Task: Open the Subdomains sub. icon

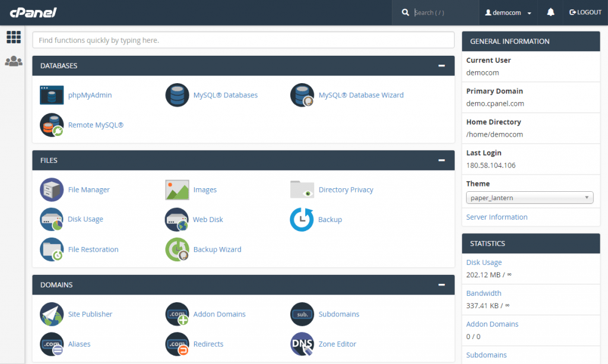Action: click(302, 314)
